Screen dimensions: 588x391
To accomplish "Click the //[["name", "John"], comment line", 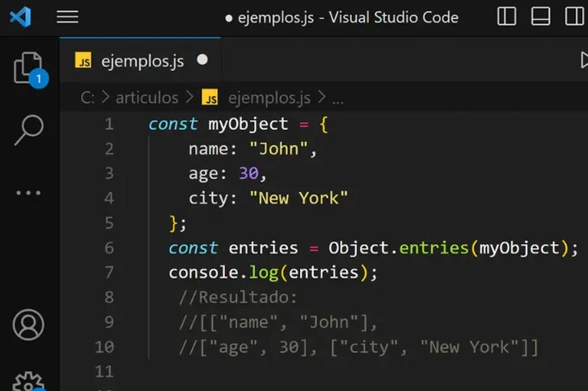I will [278, 323].
